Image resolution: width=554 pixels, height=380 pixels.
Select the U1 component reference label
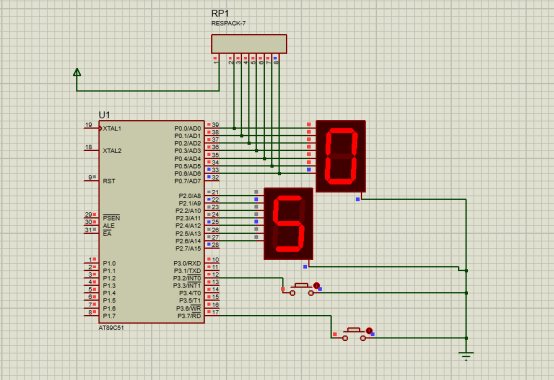pyautogui.click(x=104, y=115)
